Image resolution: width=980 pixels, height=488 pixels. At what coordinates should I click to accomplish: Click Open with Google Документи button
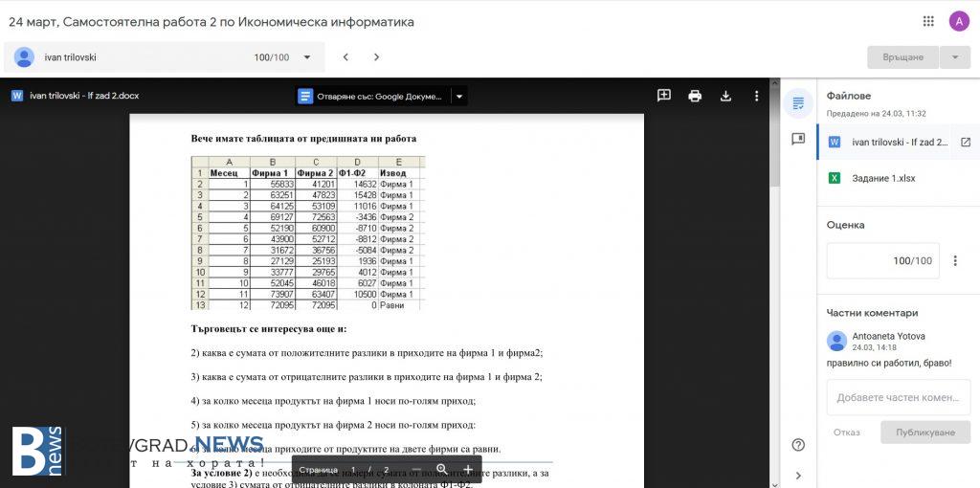[371, 96]
